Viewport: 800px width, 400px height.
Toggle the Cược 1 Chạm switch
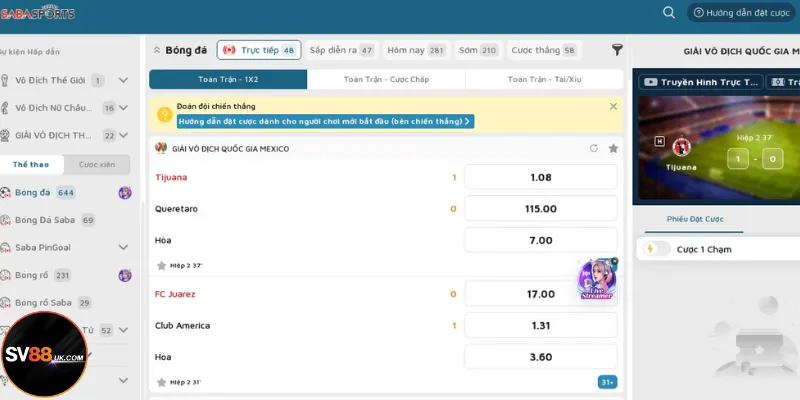click(x=654, y=249)
